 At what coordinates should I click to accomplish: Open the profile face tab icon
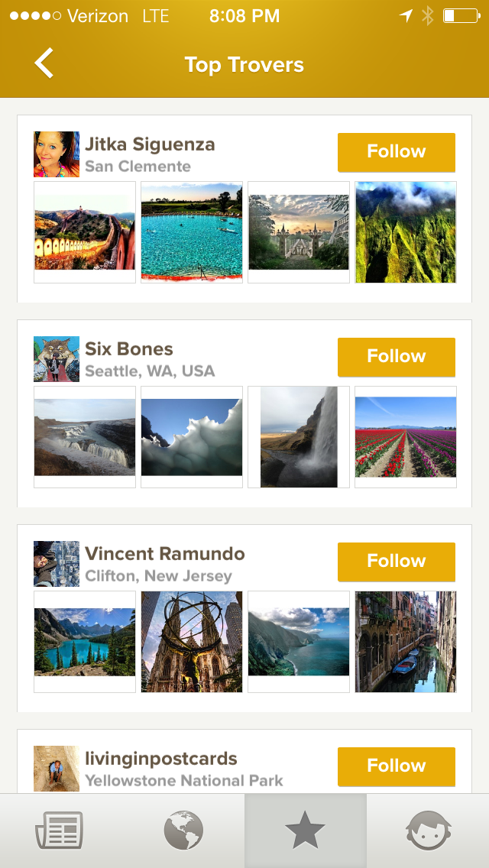[x=428, y=831]
